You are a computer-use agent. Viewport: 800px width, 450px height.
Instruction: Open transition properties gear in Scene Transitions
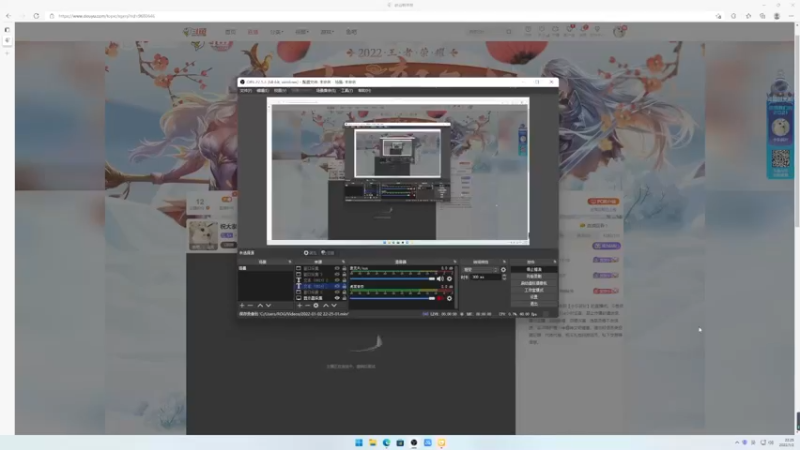coord(504,269)
